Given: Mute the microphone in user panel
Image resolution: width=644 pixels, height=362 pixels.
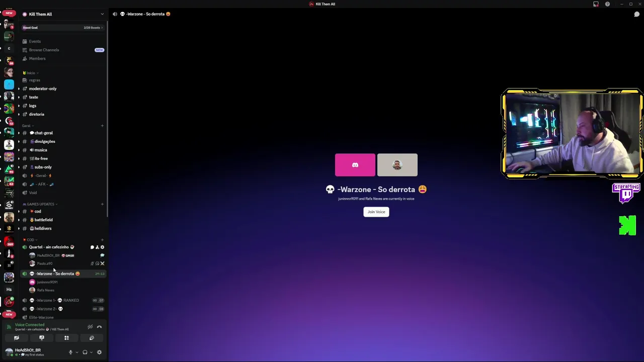Looking at the screenshot, I should (70, 352).
